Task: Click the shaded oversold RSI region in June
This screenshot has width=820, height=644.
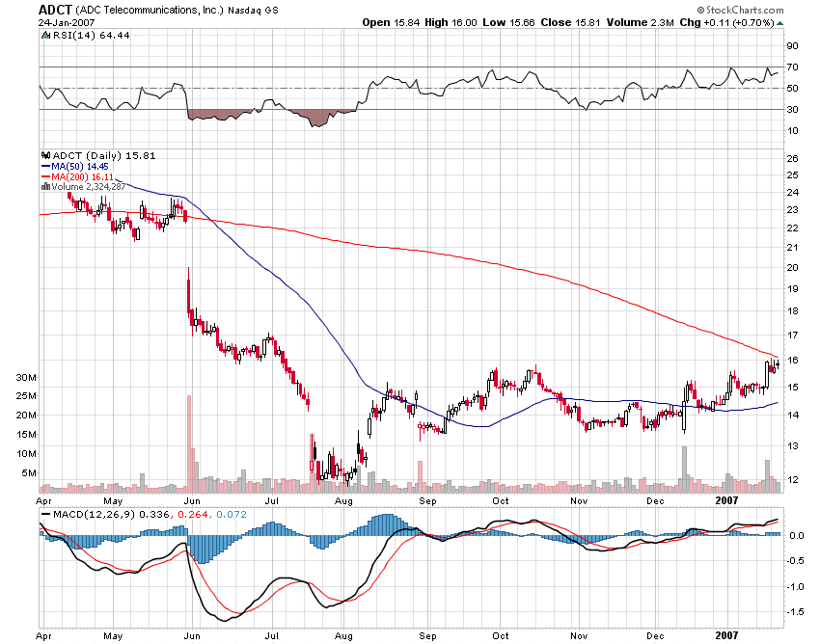Action: [220, 115]
